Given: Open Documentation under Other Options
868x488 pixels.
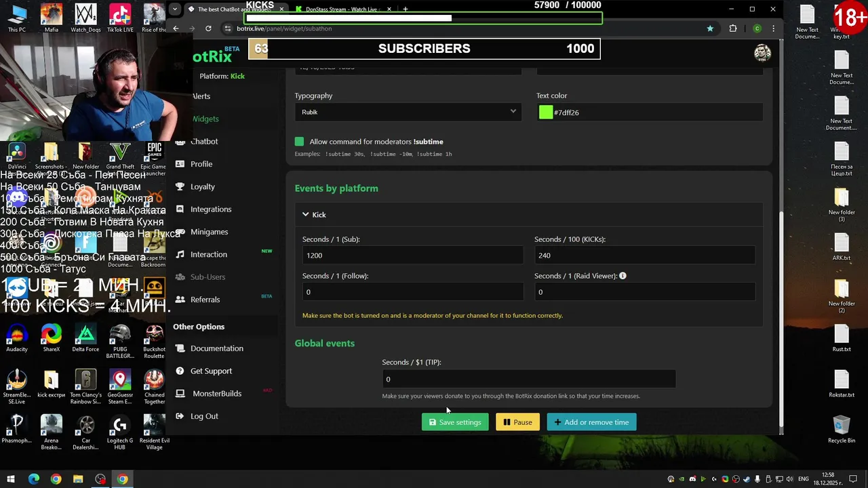Looking at the screenshot, I should [x=216, y=348].
